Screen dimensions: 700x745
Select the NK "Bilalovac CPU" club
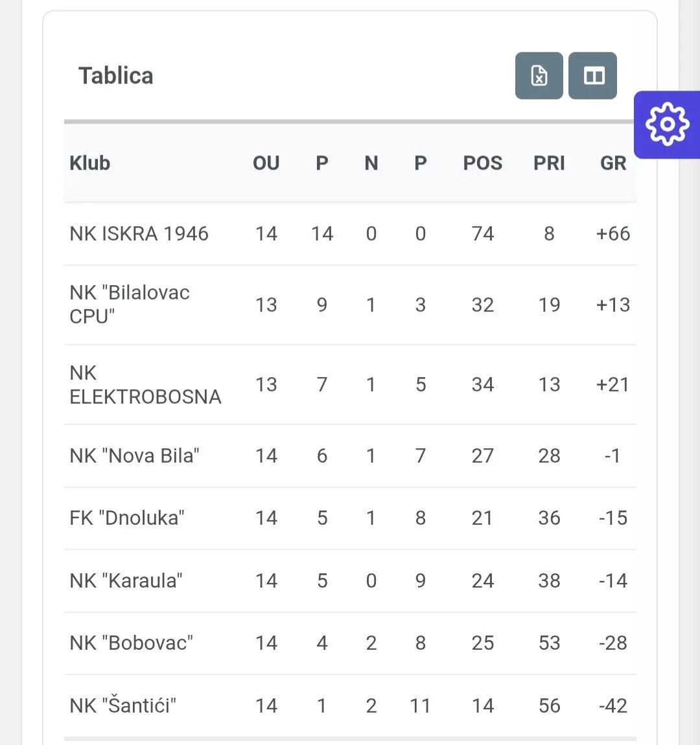pos(129,304)
